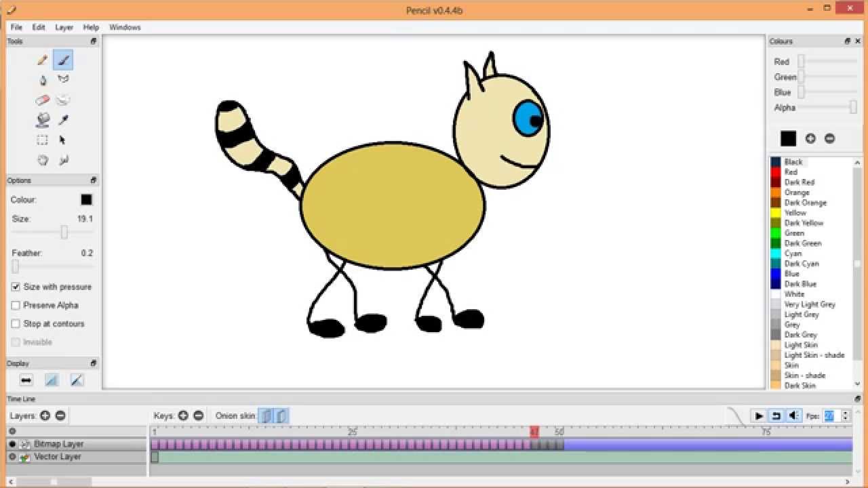
Task: Choose the rectangular Select tool
Action: pyautogui.click(x=42, y=140)
